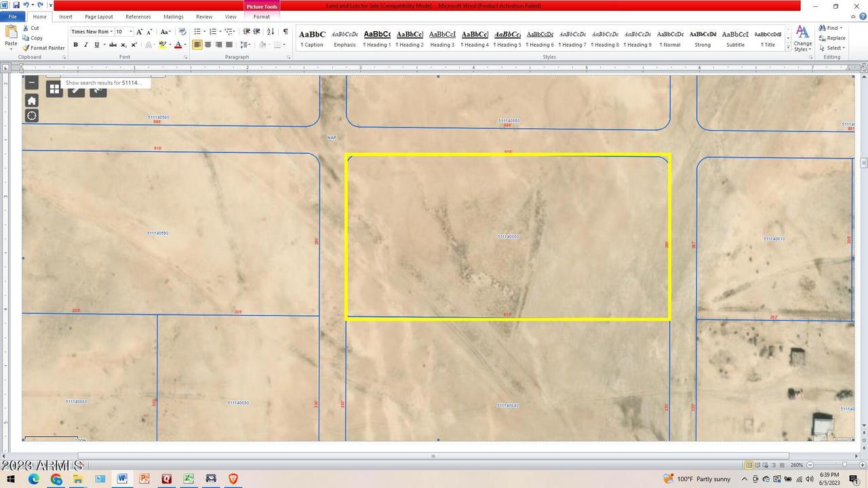Apply the Caption style
The width and height of the screenshot is (868, 488).
pyautogui.click(x=312, y=39)
